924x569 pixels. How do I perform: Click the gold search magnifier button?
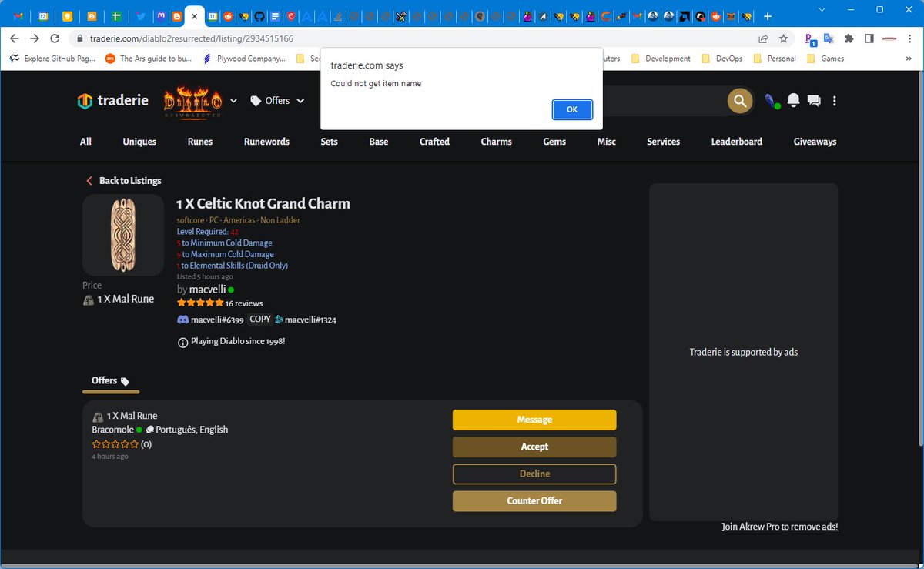740,101
